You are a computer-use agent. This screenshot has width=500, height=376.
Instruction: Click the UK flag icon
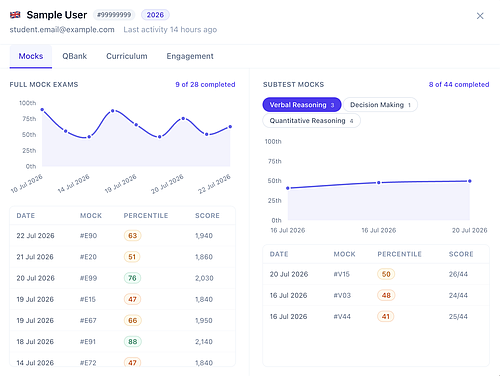(x=15, y=15)
